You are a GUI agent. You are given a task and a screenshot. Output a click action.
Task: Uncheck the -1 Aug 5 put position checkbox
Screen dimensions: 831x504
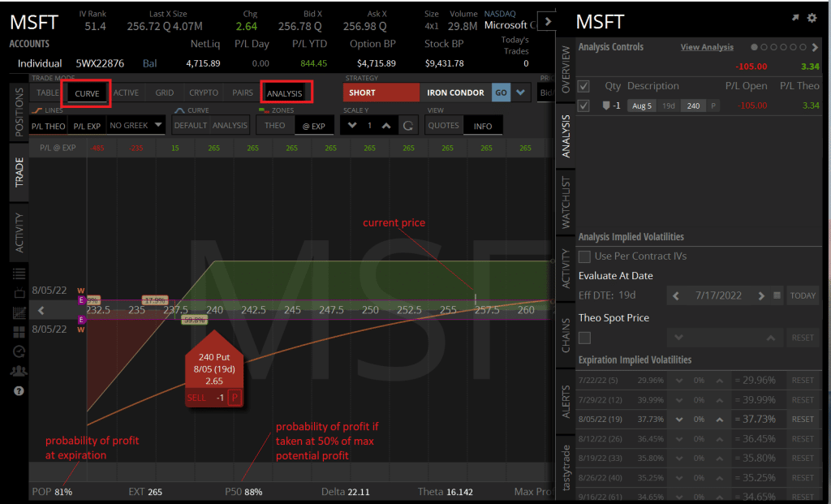pyautogui.click(x=583, y=105)
